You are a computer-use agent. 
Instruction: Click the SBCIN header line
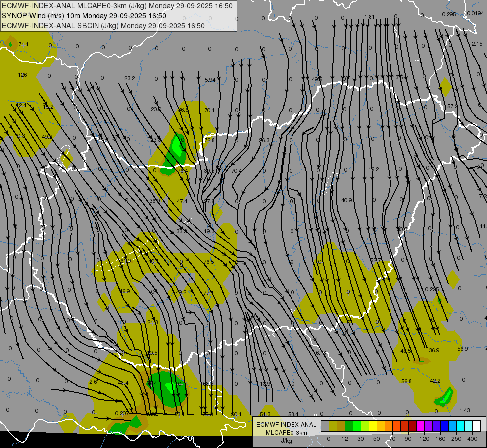pyautogui.click(x=103, y=26)
